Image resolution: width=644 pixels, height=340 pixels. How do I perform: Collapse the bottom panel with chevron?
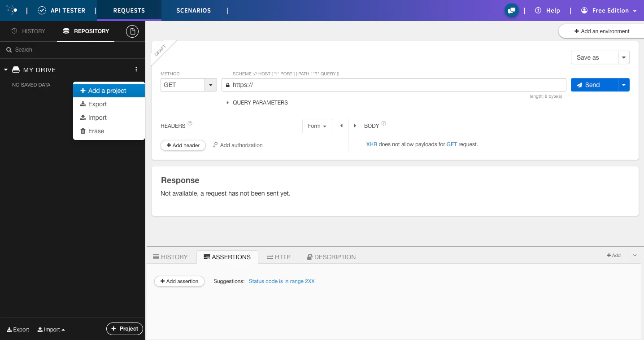(x=635, y=255)
